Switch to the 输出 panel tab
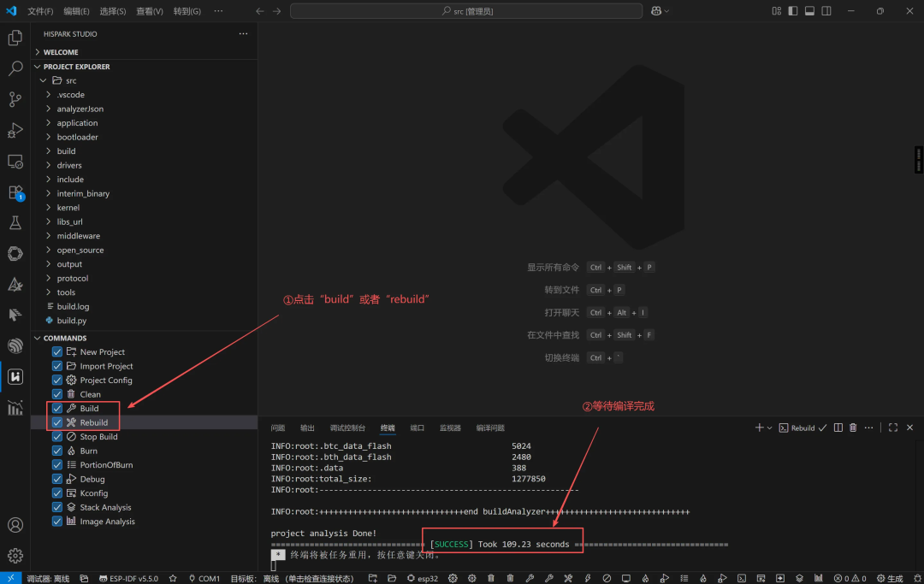Image resolution: width=924 pixels, height=584 pixels. coord(307,428)
